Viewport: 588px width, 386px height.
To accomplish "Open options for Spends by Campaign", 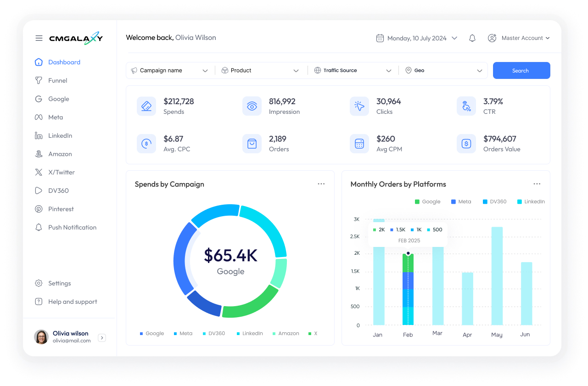I will tap(321, 184).
